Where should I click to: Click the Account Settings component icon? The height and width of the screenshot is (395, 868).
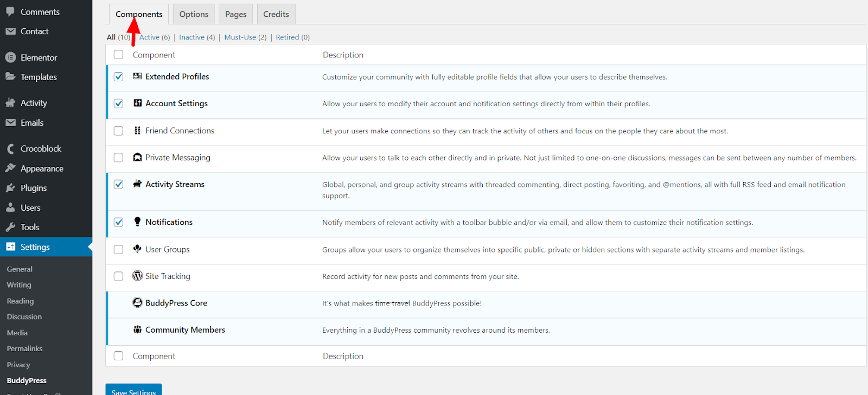[138, 103]
